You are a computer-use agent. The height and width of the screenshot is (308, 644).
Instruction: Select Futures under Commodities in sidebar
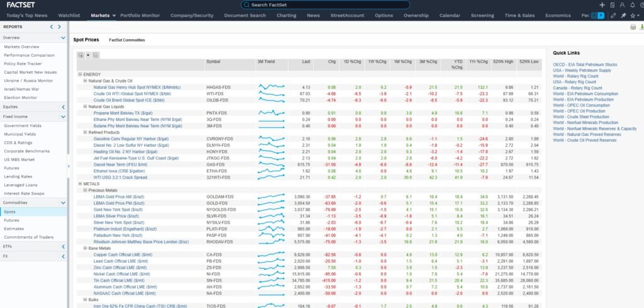click(12, 220)
